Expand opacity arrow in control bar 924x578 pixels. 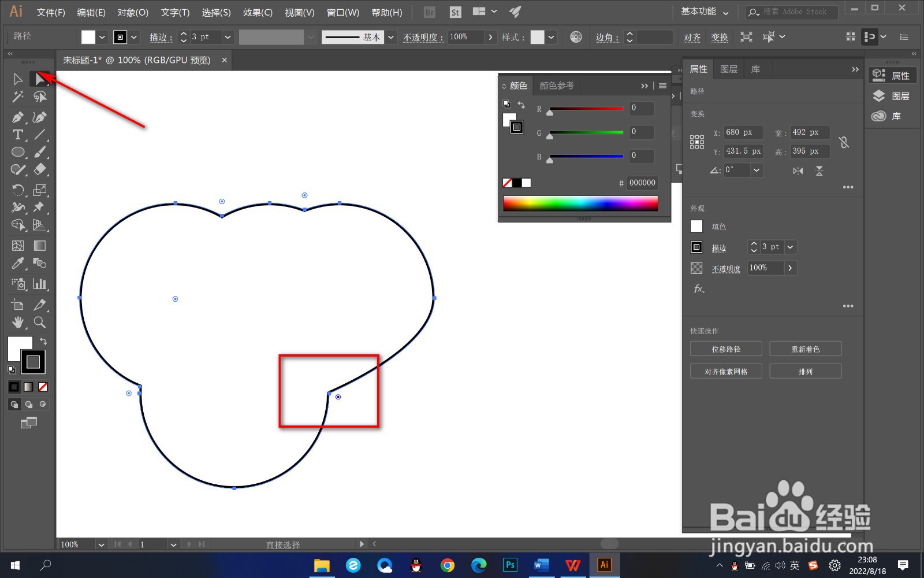[x=490, y=37]
